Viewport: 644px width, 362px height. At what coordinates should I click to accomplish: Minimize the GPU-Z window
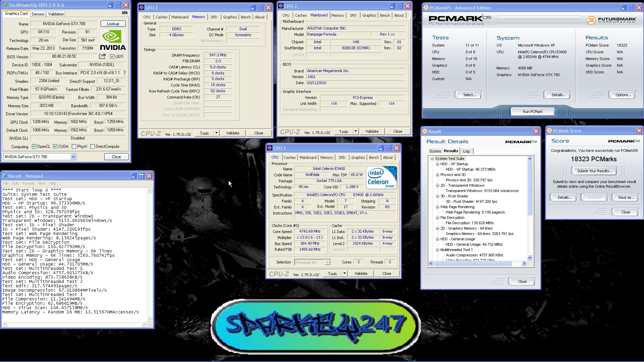110,5
